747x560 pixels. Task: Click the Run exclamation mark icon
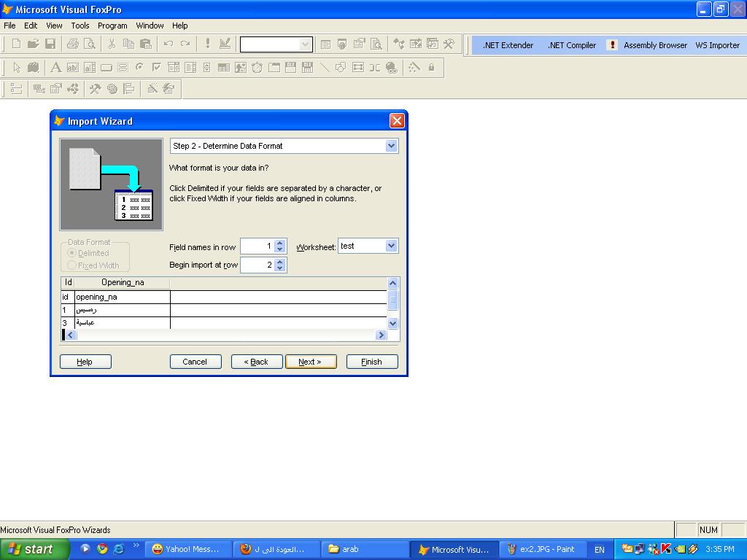[208, 44]
